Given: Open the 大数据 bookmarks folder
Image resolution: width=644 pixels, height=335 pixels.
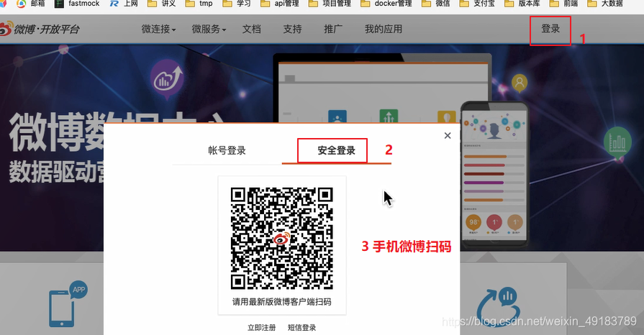Looking at the screenshot, I should tap(605, 4).
